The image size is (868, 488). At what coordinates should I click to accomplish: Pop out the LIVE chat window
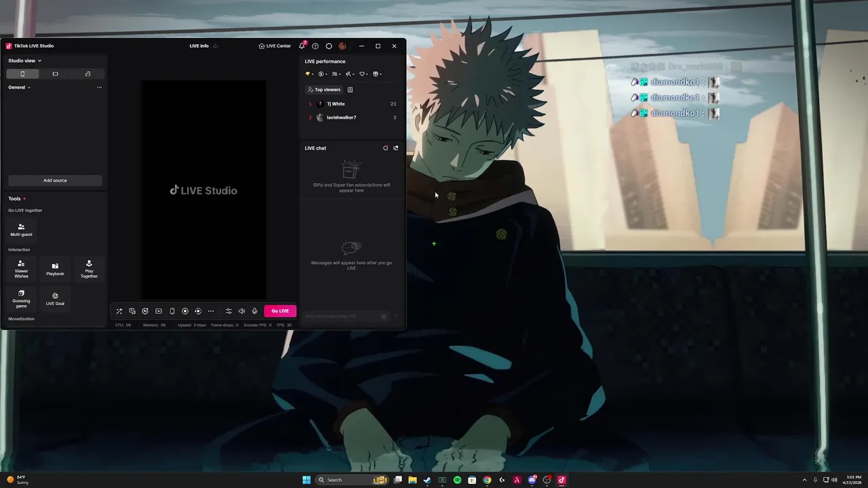coord(396,148)
